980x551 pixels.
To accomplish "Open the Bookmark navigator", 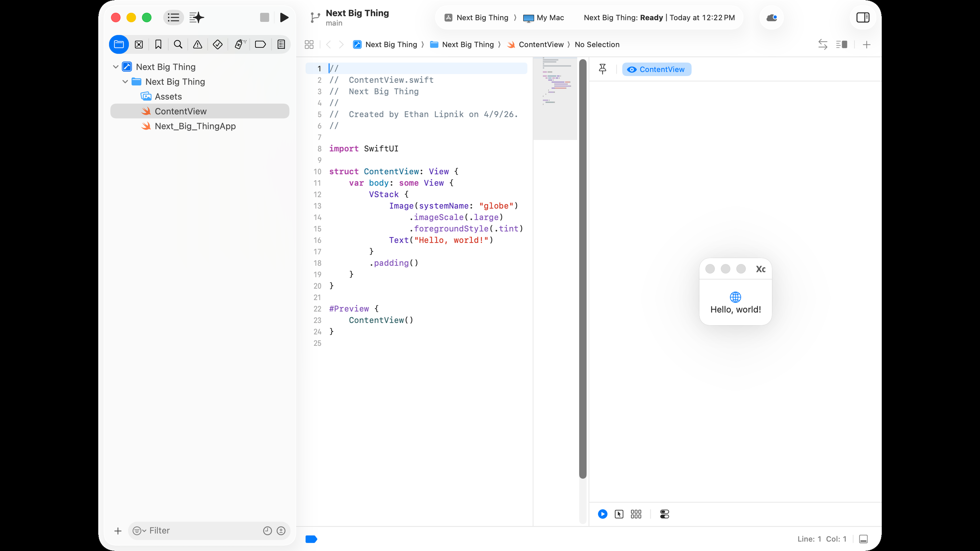I will (158, 44).
